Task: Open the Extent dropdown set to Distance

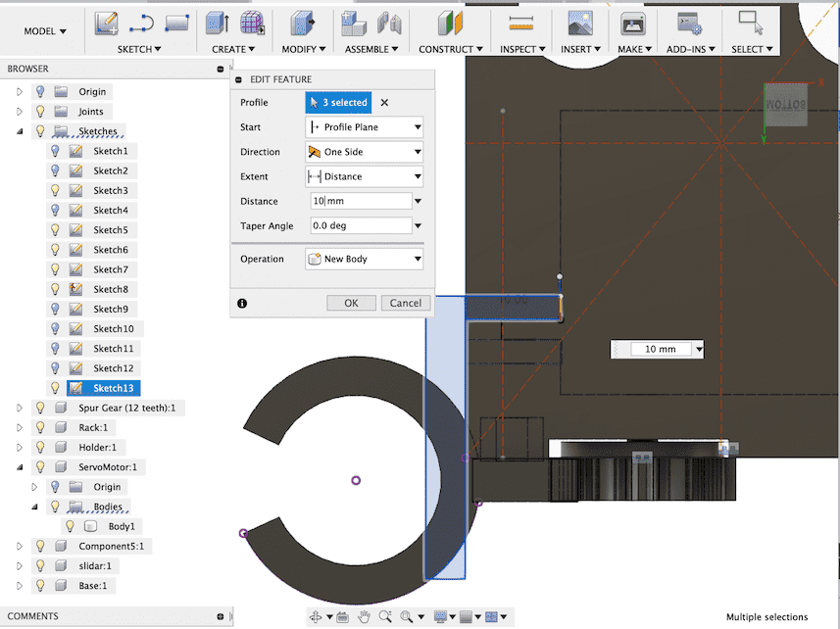Action: click(365, 176)
